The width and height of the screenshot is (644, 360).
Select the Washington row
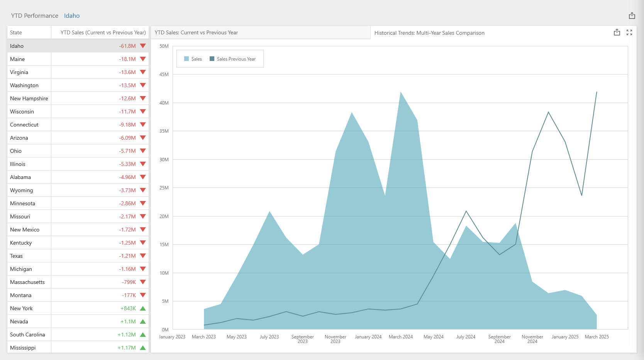pyautogui.click(x=24, y=85)
